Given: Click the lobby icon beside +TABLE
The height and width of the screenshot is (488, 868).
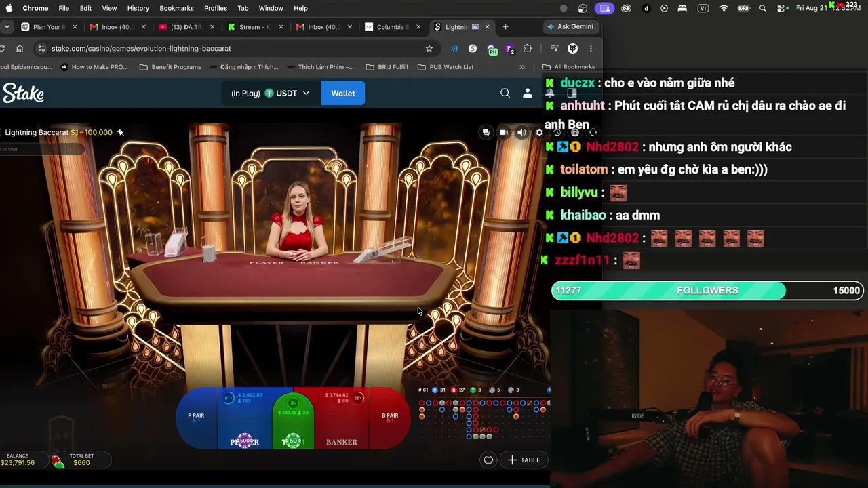Looking at the screenshot, I should click(488, 460).
